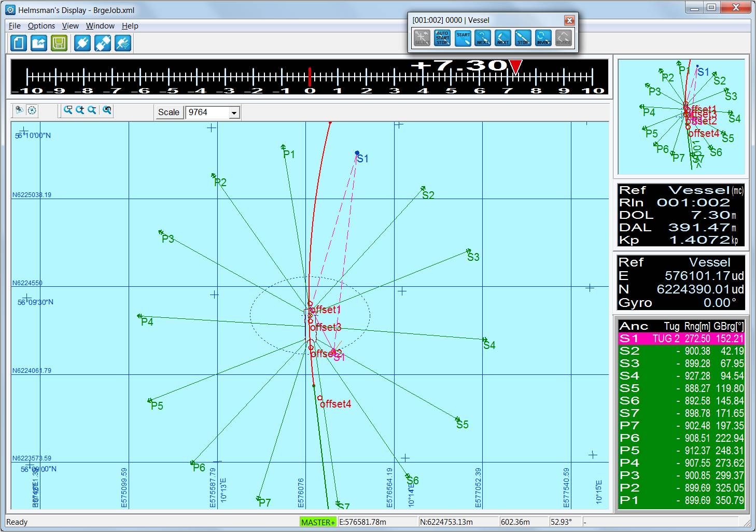Click the zoom window magnifier icon
Viewport: 756px width, 532px height.
coord(68,110)
